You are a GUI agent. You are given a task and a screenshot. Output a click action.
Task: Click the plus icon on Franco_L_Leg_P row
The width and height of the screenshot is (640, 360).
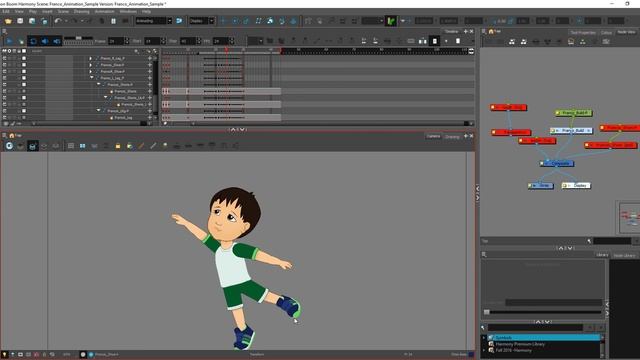click(149, 78)
